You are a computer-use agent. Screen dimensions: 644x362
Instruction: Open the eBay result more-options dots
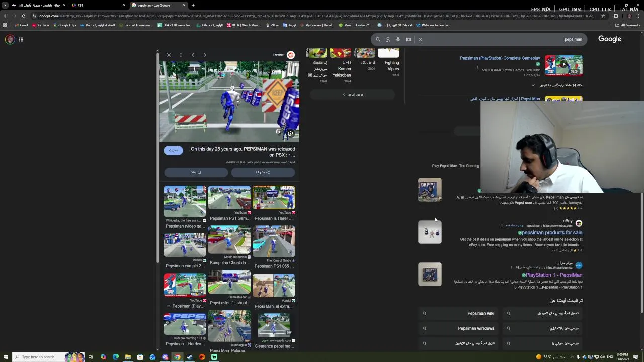click(502, 226)
